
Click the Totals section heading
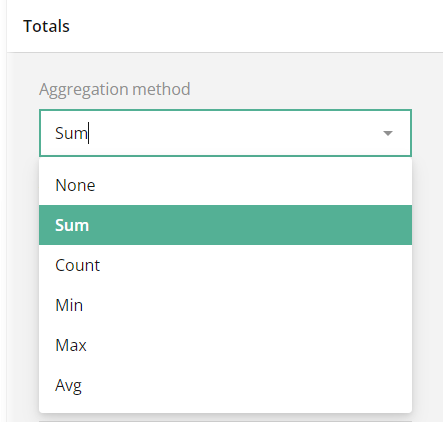[46, 26]
